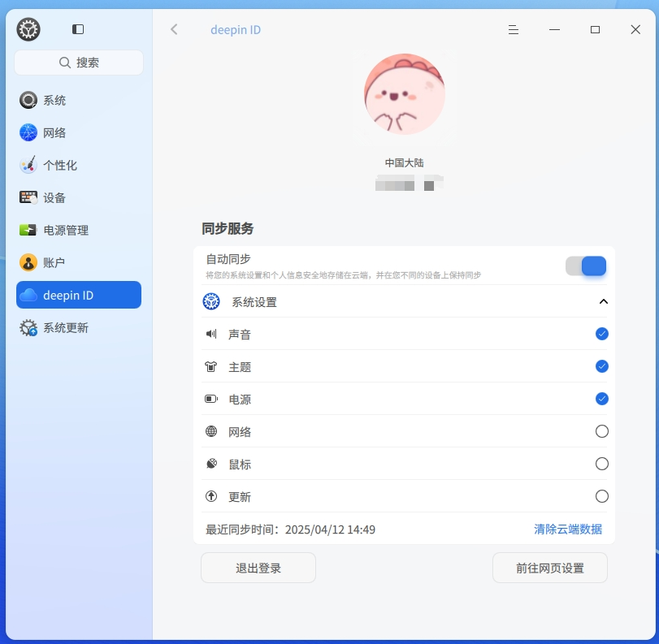Click the shirt icon beside 主题
The image size is (659, 644).
[x=211, y=367]
